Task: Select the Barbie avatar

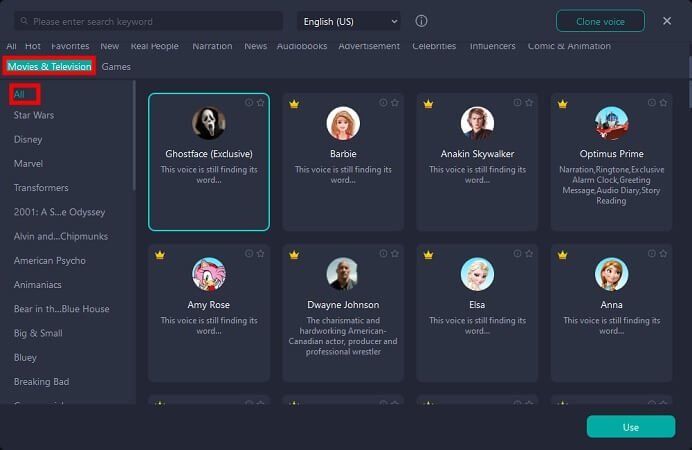Action: [343, 123]
